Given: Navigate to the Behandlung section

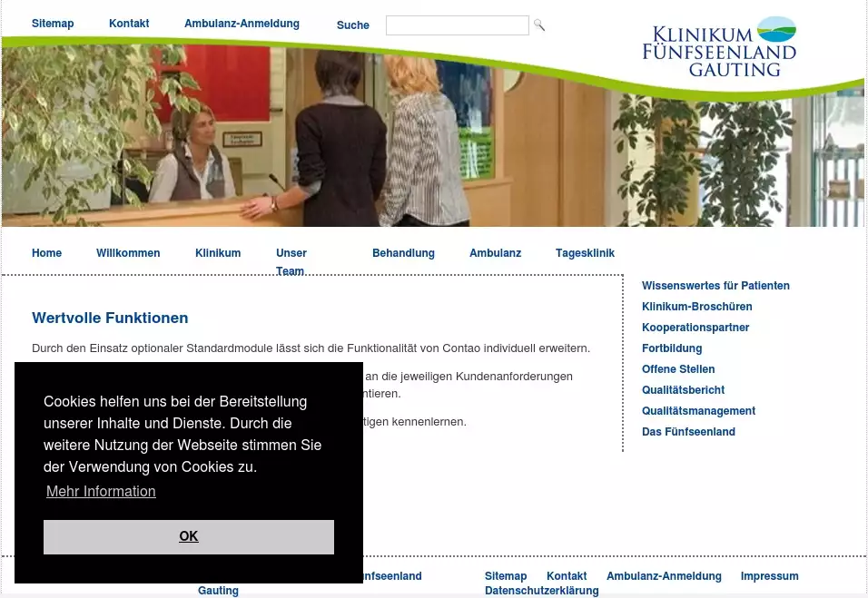Looking at the screenshot, I should [x=403, y=253].
